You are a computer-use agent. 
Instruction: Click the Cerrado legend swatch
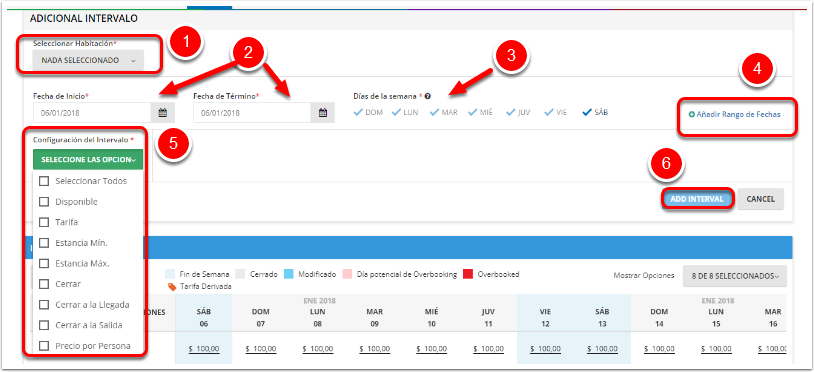pyautogui.click(x=240, y=274)
